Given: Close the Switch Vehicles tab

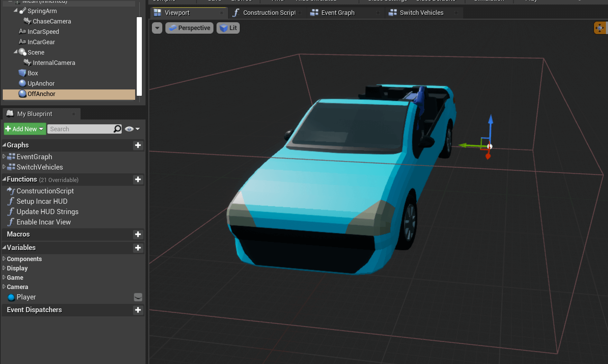Looking at the screenshot, I should click(456, 13).
